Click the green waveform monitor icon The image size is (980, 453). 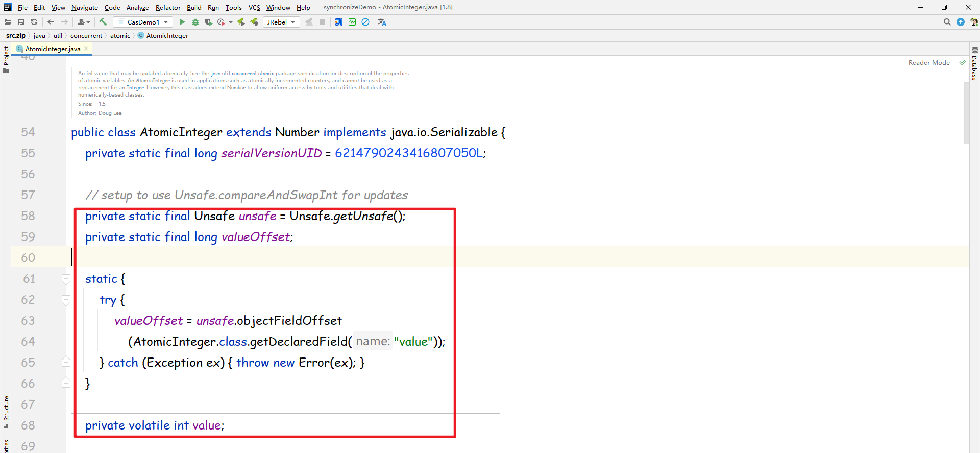click(x=352, y=22)
